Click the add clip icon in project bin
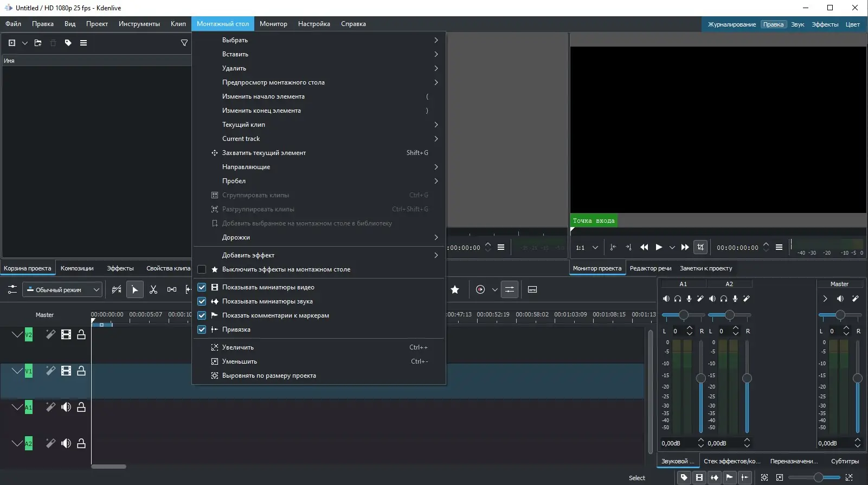Screen dimensions: 868x485 [12, 43]
